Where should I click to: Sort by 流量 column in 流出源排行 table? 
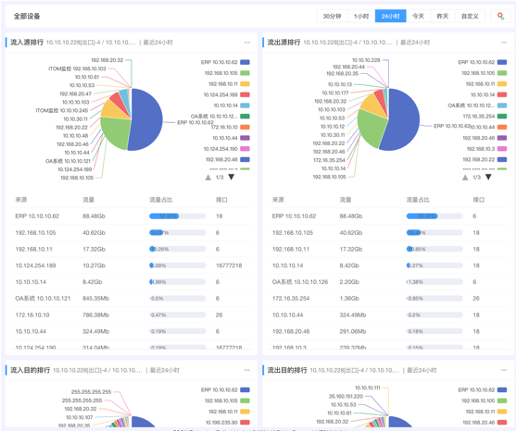point(345,200)
